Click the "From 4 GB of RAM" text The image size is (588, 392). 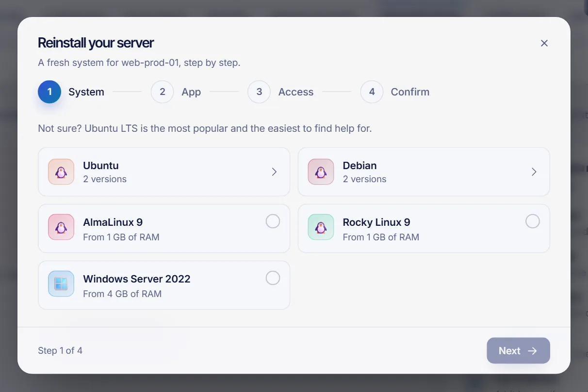pyautogui.click(x=122, y=294)
